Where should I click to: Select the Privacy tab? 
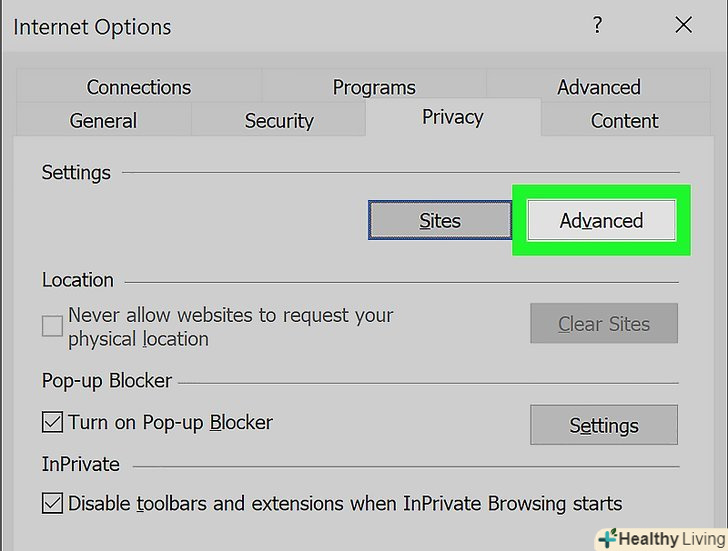452,118
